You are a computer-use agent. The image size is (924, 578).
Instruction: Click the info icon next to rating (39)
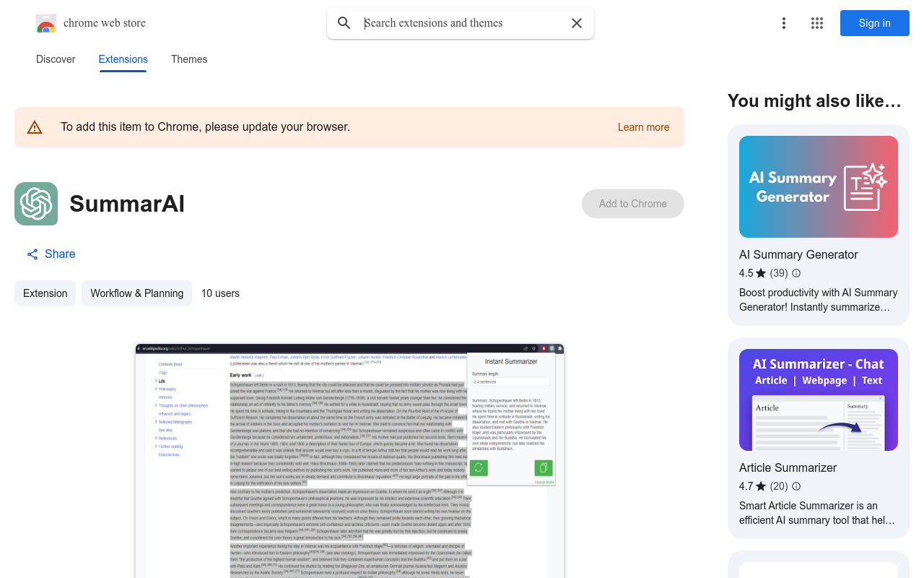pos(796,273)
